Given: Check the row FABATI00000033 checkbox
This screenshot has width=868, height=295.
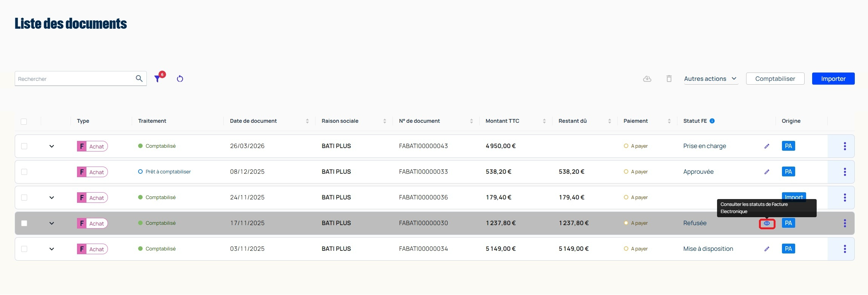Looking at the screenshot, I should pos(24,172).
